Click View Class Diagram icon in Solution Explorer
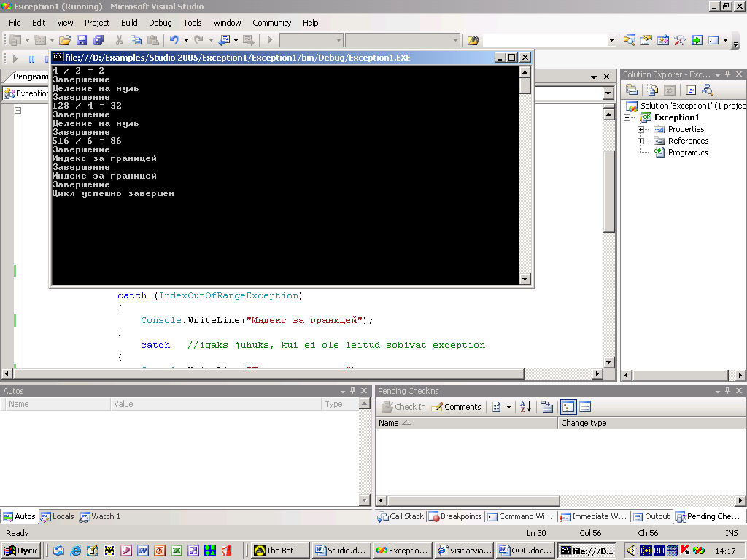 (x=708, y=90)
